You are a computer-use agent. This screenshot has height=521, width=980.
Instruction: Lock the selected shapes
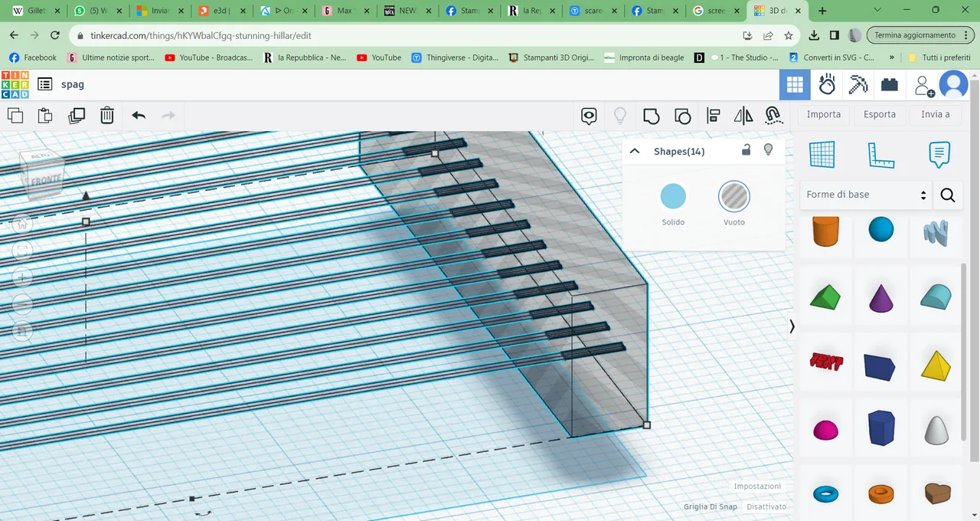[x=746, y=150]
